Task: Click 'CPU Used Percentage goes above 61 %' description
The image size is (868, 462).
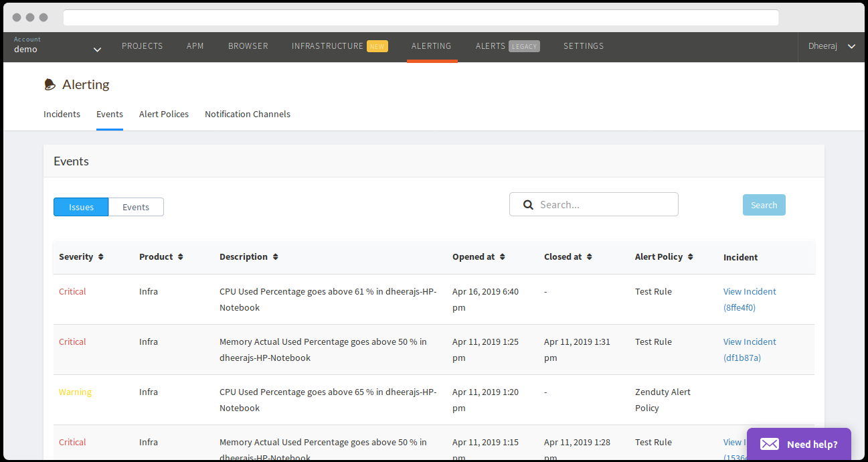Action: (x=328, y=300)
